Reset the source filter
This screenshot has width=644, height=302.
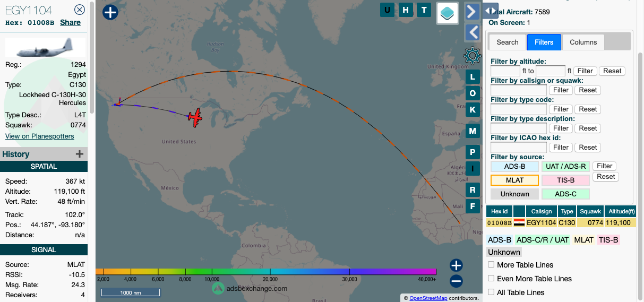[606, 177]
